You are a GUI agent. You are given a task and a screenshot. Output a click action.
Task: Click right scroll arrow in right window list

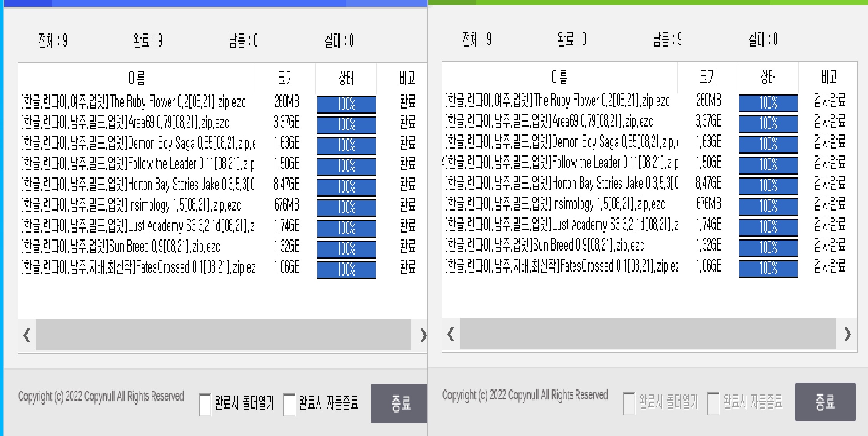click(x=847, y=334)
